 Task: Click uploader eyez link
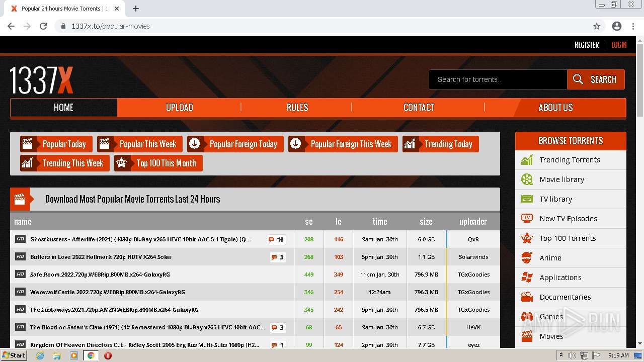tap(473, 345)
